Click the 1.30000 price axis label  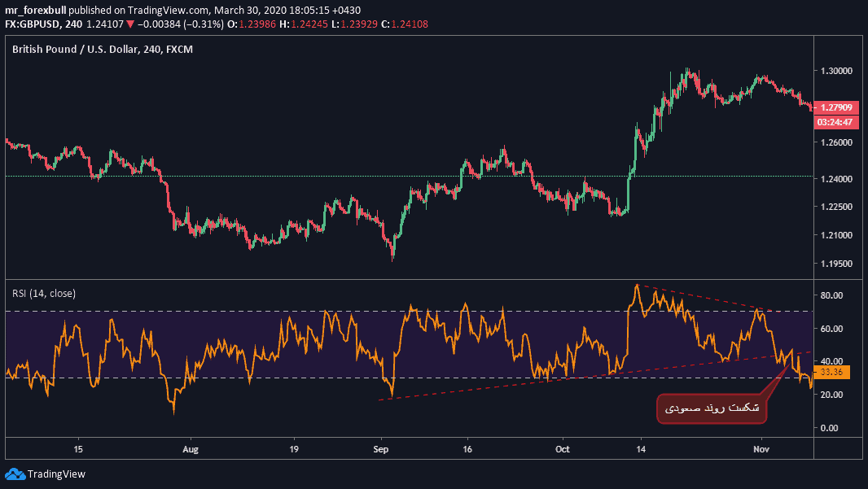[x=838, y=71]
